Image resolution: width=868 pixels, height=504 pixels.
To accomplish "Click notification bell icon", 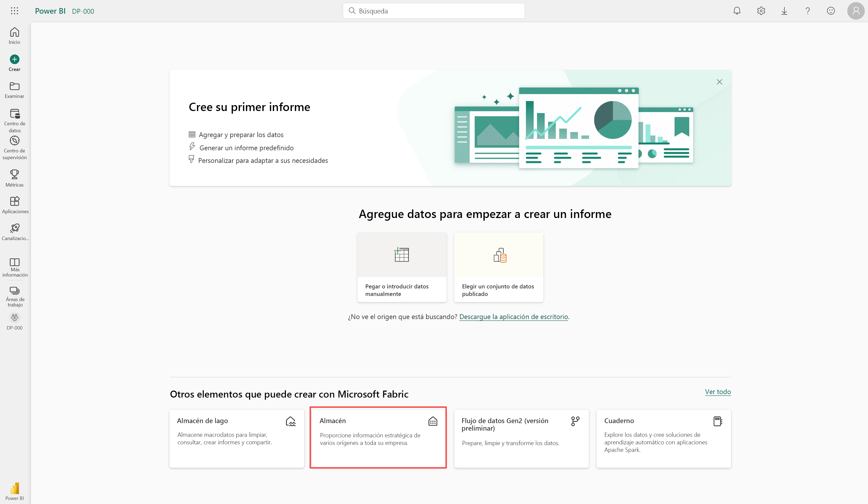I will click(x=736, y=11).
